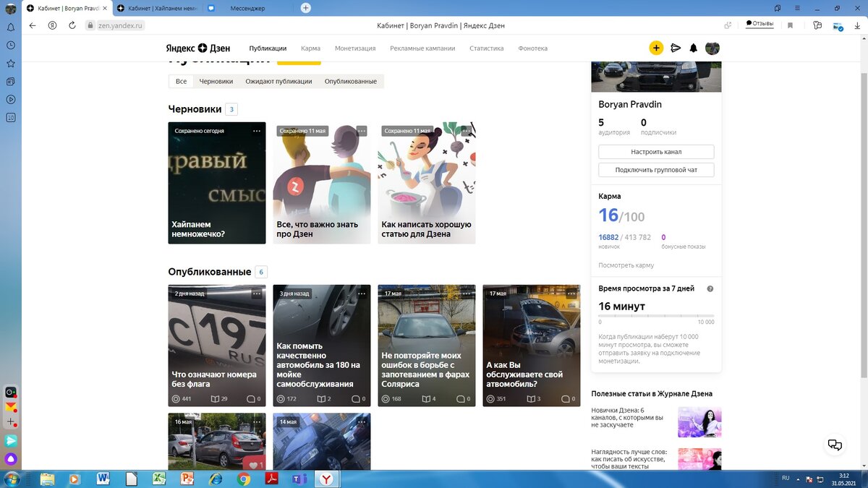Open the three-dots menu on the 14 мая card
Screen dimensions: 868x488
click(x=362, y=421)
